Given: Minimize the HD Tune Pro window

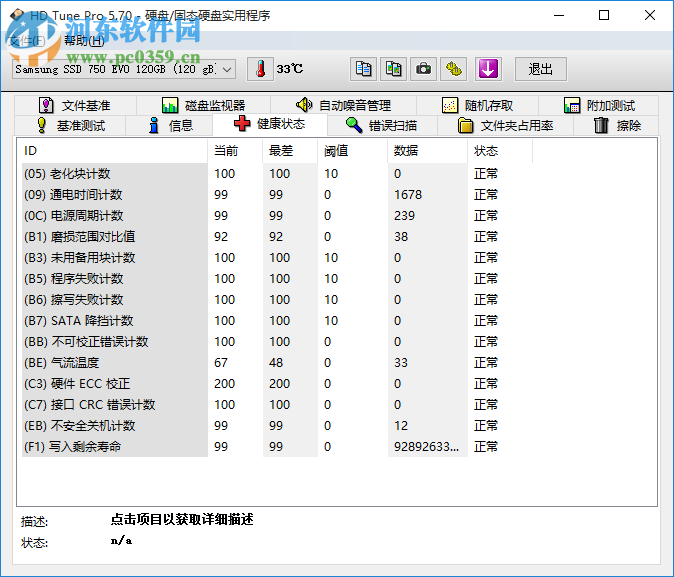Looking at the screenshot, I should tap(559, 15).
